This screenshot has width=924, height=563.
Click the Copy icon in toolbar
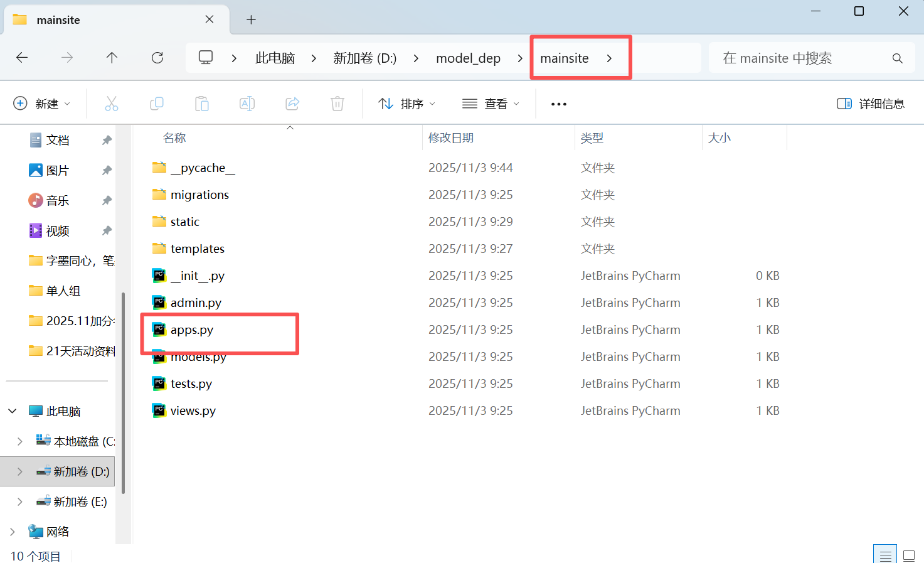pos(157,104)
